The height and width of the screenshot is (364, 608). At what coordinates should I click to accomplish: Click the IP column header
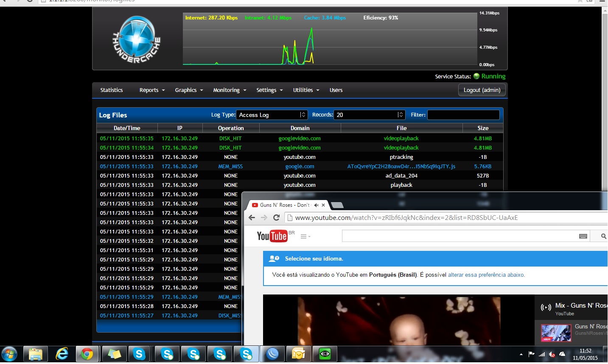pyautogui.click(x=180, y=128)
